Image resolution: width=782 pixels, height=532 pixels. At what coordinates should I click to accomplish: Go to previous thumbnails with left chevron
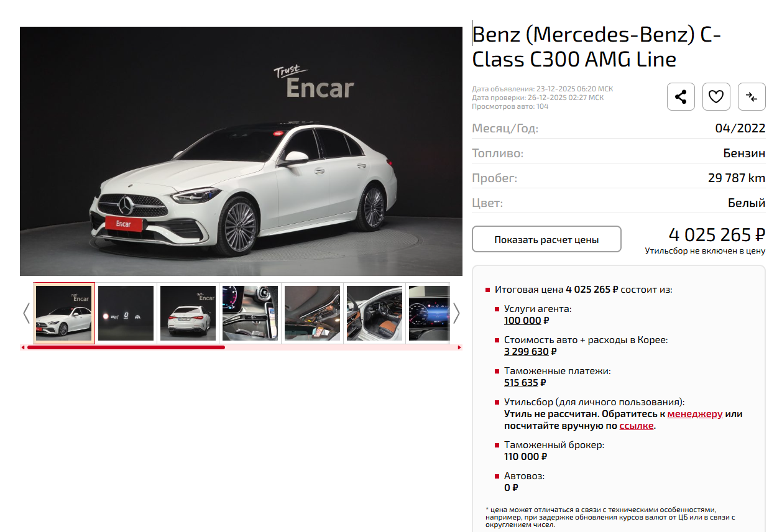pos(26,313)
